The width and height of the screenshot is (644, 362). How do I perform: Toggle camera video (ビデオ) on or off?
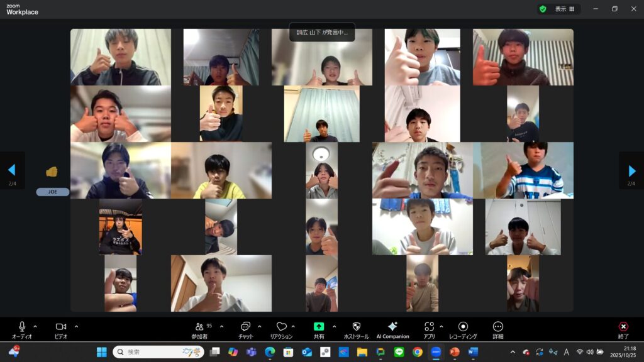pos(61,327)
